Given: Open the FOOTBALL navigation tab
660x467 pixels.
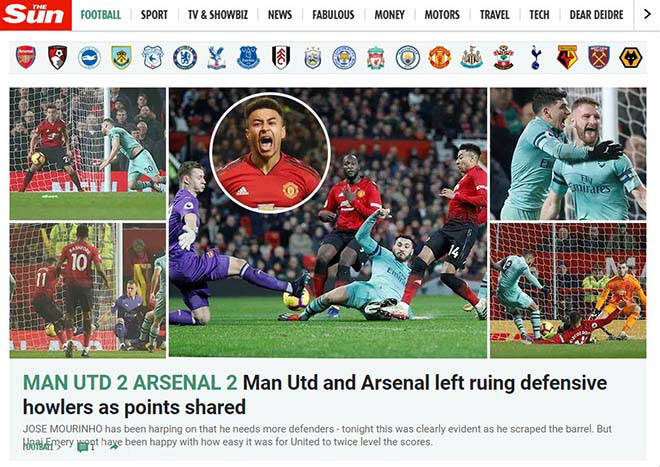Looking at the screenshot, I should 101,15.
